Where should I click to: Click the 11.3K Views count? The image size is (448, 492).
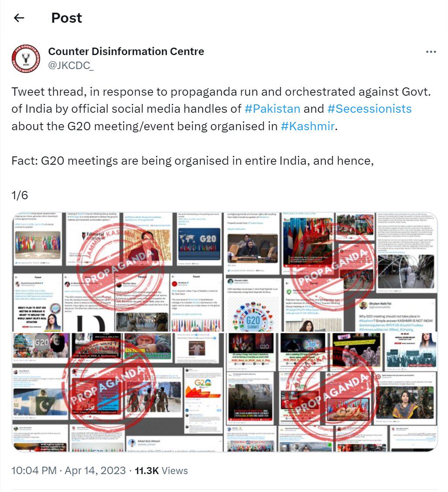click(x=161, y=470)
